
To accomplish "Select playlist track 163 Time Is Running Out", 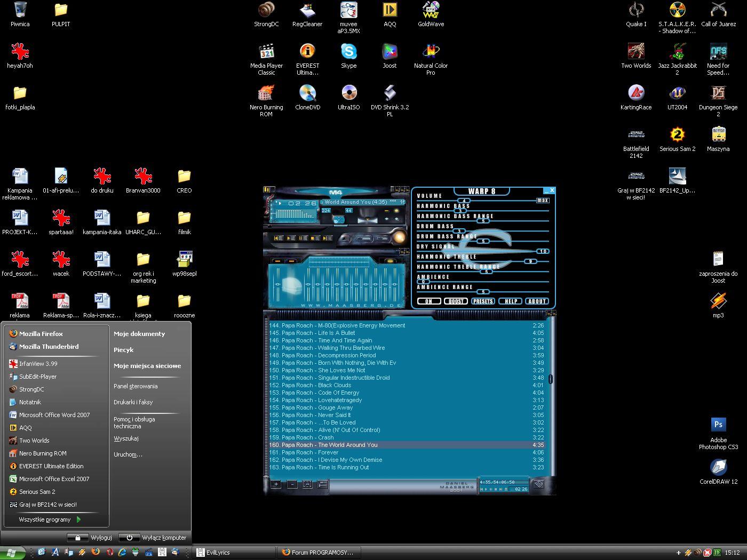I will 407,467.
